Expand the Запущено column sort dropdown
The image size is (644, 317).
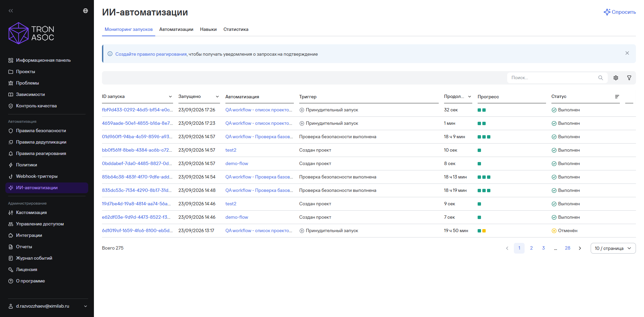[x=217, y=97]
